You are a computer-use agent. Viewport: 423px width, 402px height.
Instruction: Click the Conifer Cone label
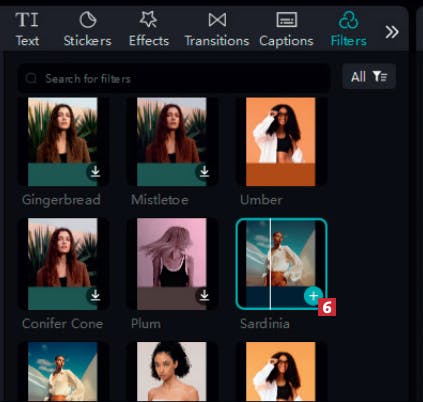[x=62, y=324]
